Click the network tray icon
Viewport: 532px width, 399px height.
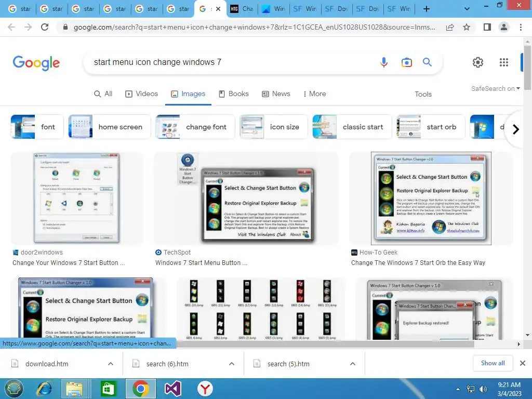point(471,389)
